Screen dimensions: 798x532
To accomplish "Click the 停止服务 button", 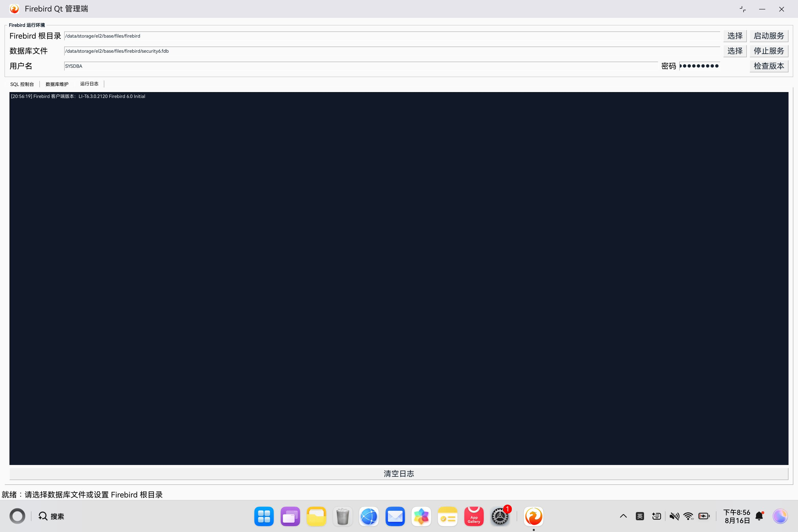I will pyautogui.click(x=769, y=51).
